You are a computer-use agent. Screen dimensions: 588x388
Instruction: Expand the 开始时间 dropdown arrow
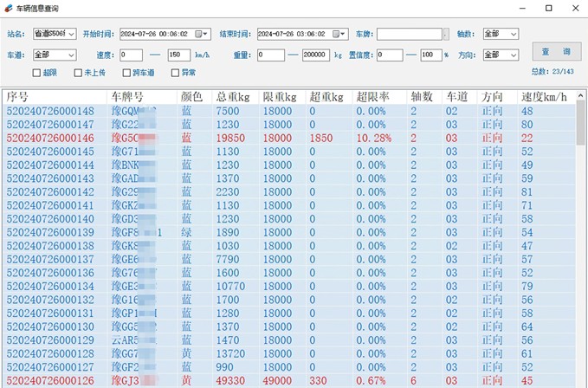205,34
